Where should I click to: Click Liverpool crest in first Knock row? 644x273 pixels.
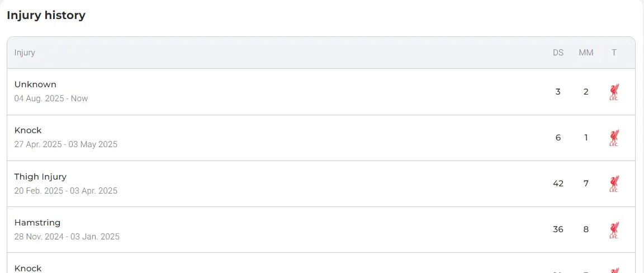(x=614, y=138)
